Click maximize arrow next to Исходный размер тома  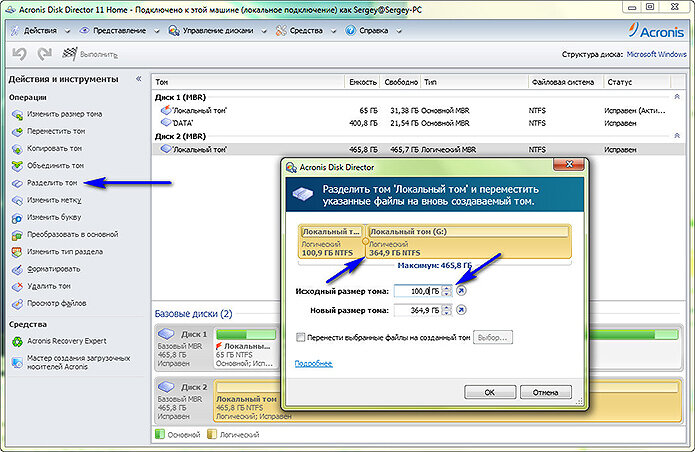pos(461,291)
